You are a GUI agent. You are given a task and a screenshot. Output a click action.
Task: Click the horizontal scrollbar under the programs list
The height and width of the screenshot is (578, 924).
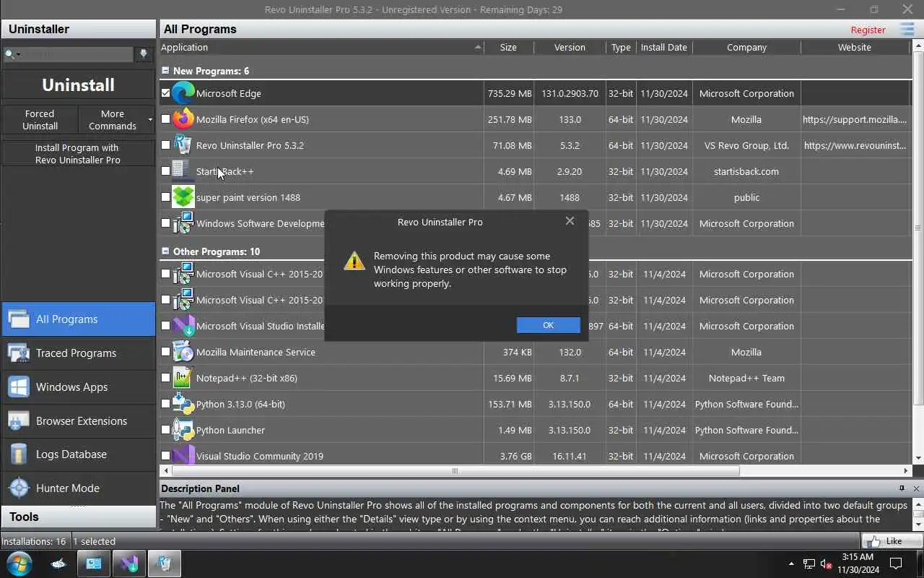coord(455,471)
